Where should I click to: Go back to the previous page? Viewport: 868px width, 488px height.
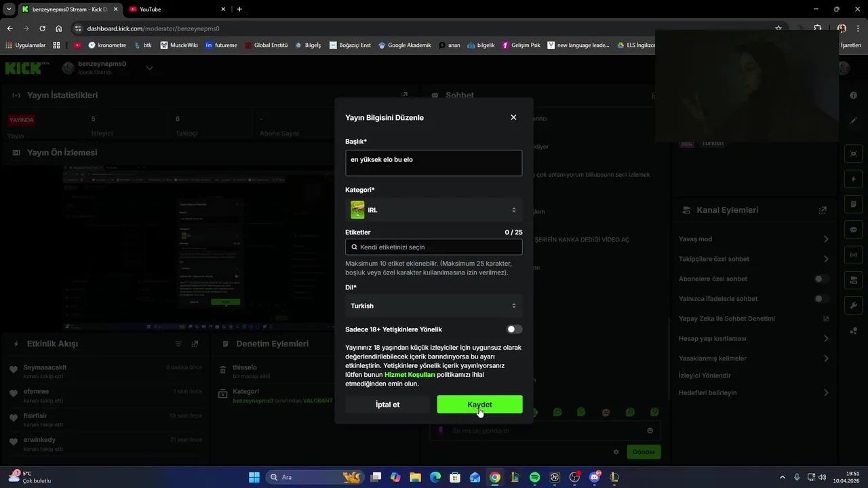[9, 28]
